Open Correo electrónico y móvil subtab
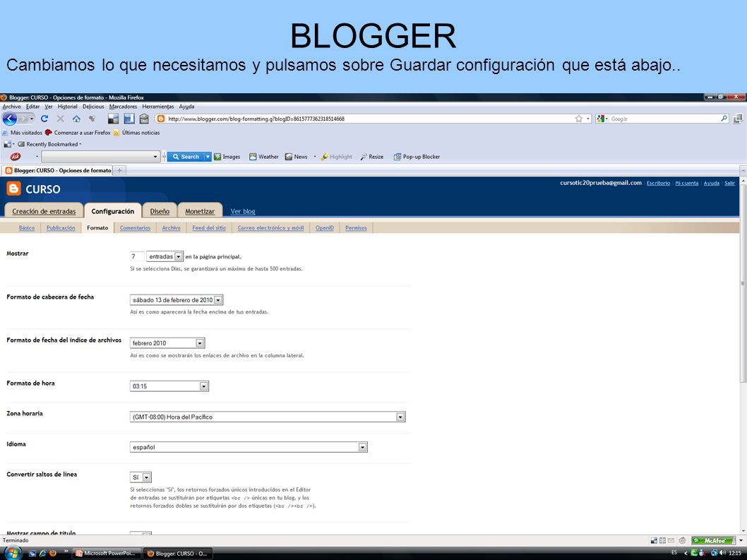The height and width of the screenshot is (560, 747). 270,228
